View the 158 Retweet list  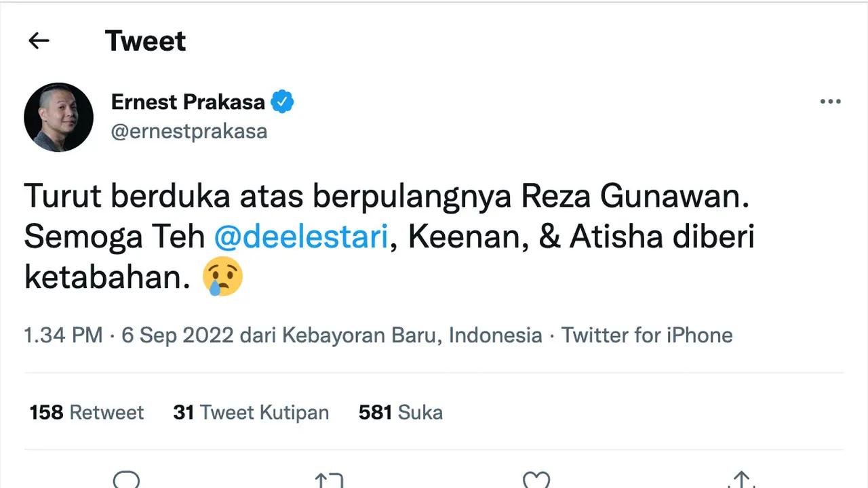pos(86,412)
